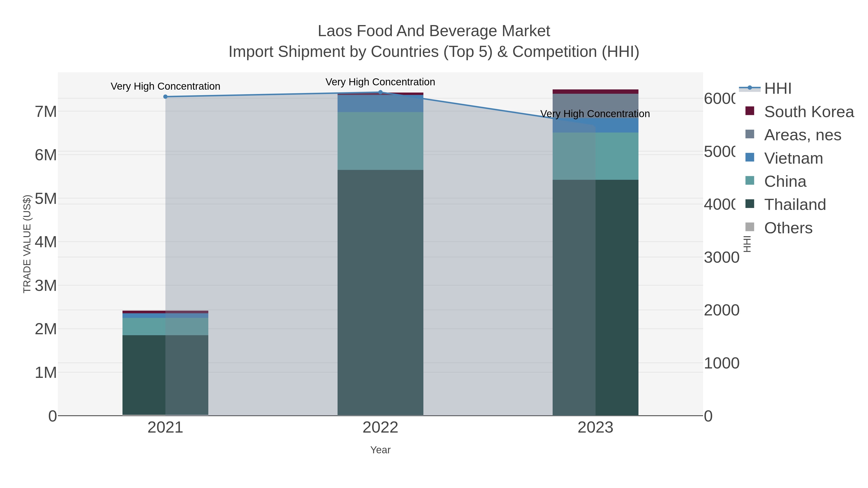Viewport: 868px width, 488px height.
Task: Click the Vietnam bar segment for 2022
Action: (x=380, y=103)
